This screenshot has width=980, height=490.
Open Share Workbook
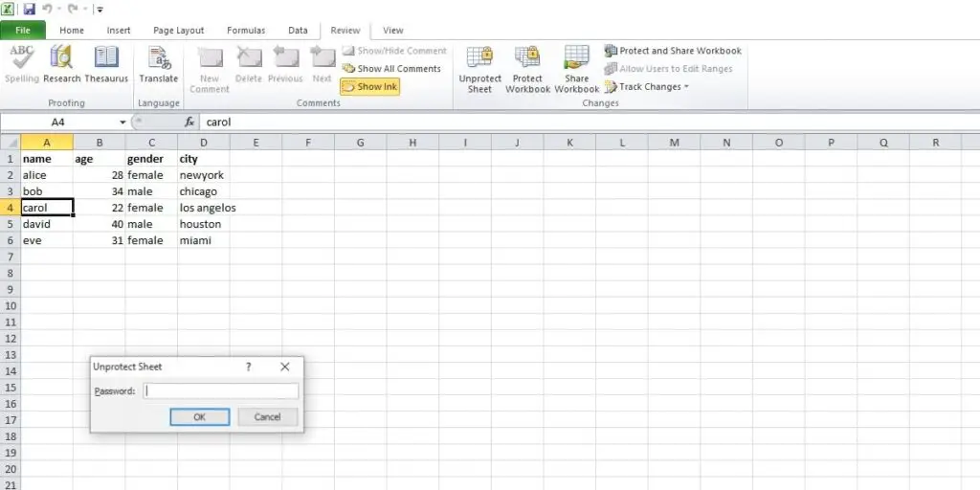[x=576, y=70]
